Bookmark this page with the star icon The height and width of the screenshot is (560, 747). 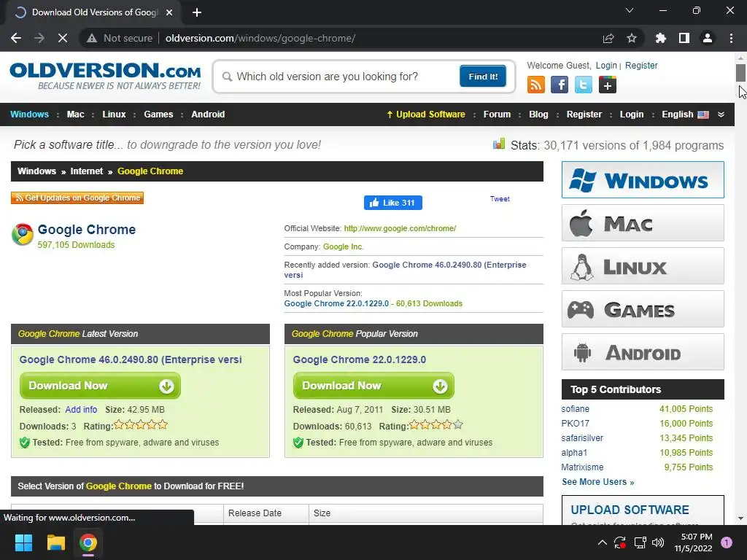632,38
